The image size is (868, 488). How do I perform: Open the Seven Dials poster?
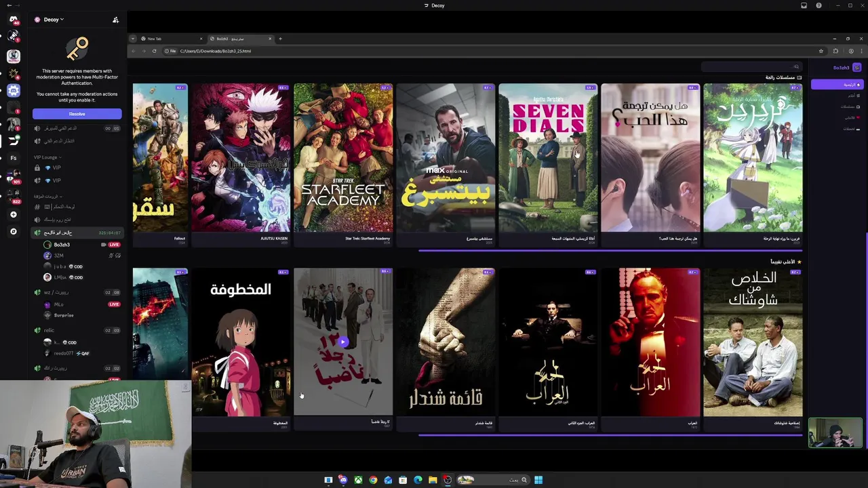548,158
